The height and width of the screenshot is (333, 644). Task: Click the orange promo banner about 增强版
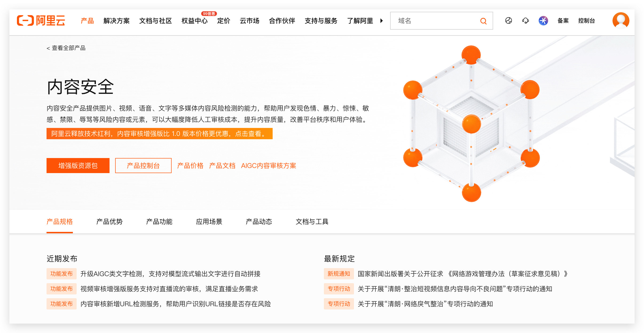tap(160, 134)
